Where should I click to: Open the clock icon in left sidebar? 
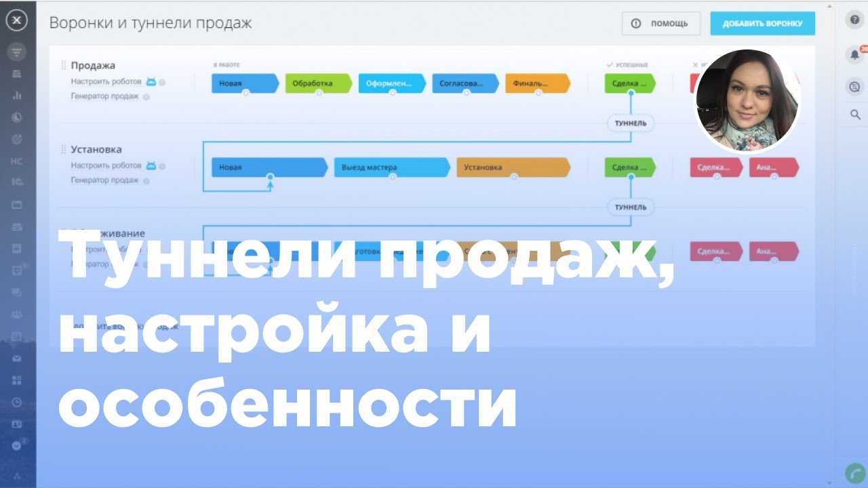click(17, 402)
